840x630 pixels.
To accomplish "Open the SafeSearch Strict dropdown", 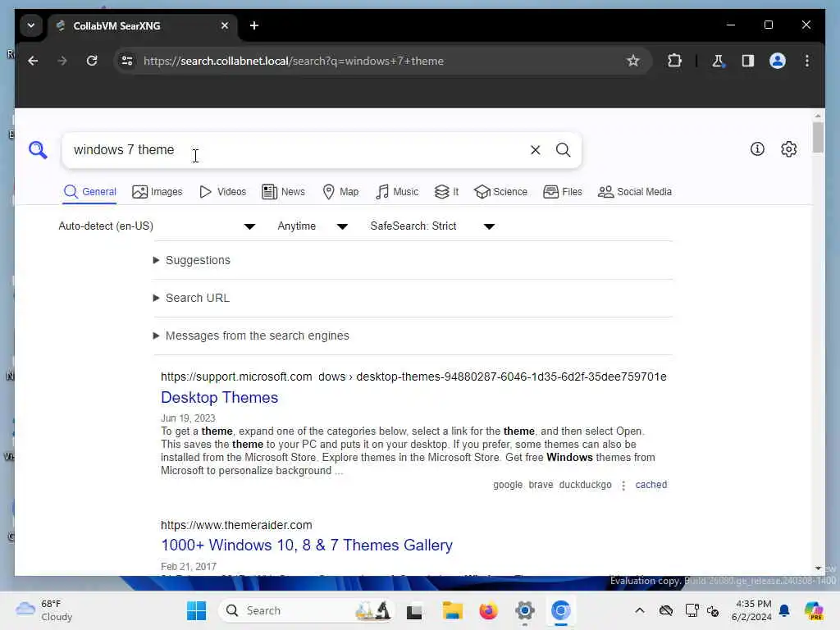I will point(432,226).
